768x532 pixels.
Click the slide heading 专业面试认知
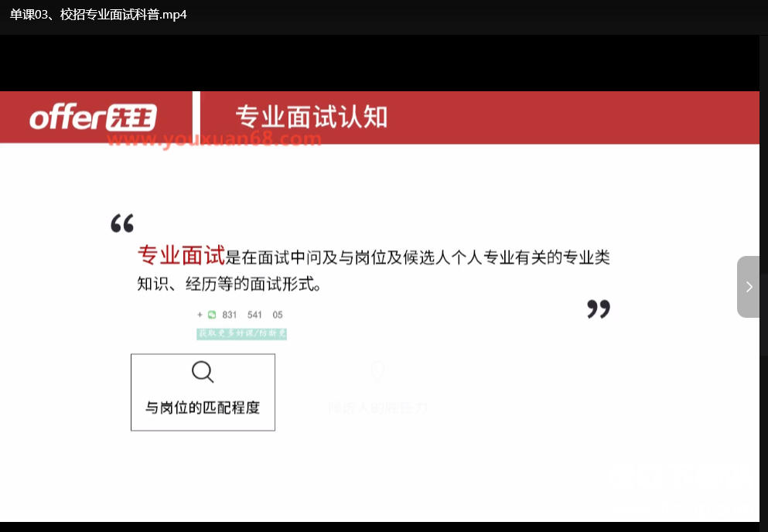click(311, 117)
